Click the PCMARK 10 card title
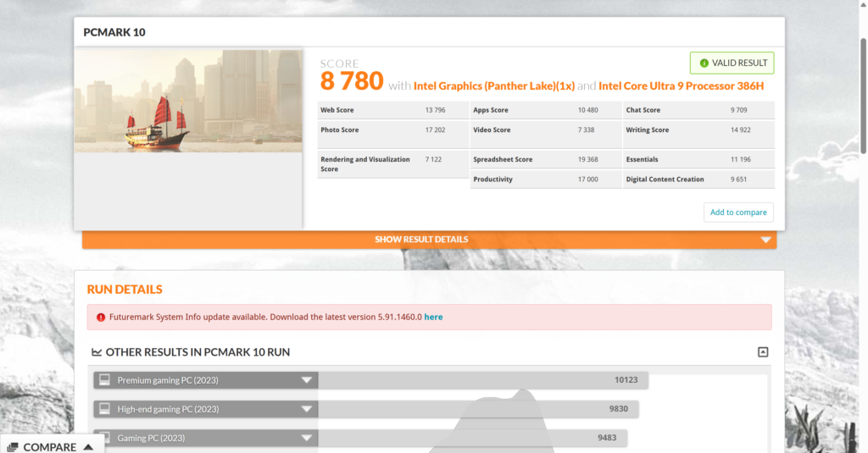The image size is (868, 453). click(114, 32)
